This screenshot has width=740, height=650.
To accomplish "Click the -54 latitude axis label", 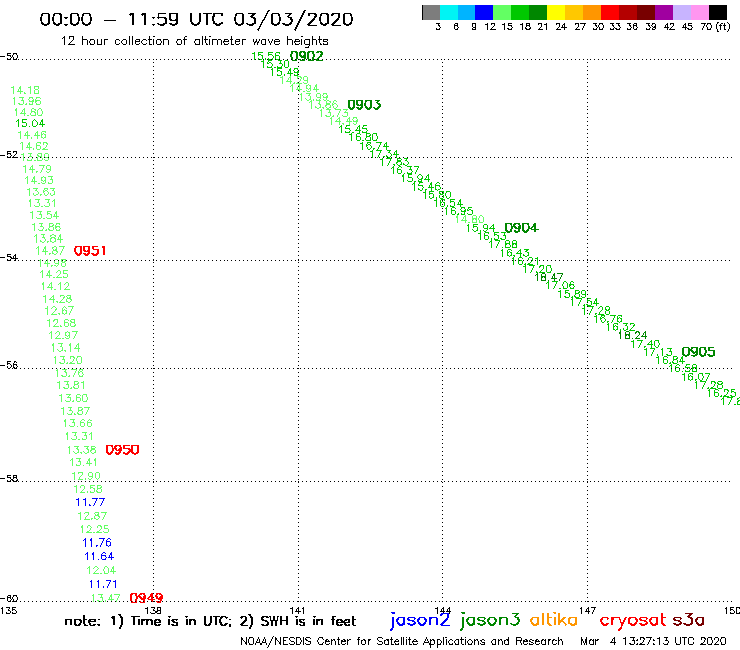I will pyautogui.click(x=9, y=257).
